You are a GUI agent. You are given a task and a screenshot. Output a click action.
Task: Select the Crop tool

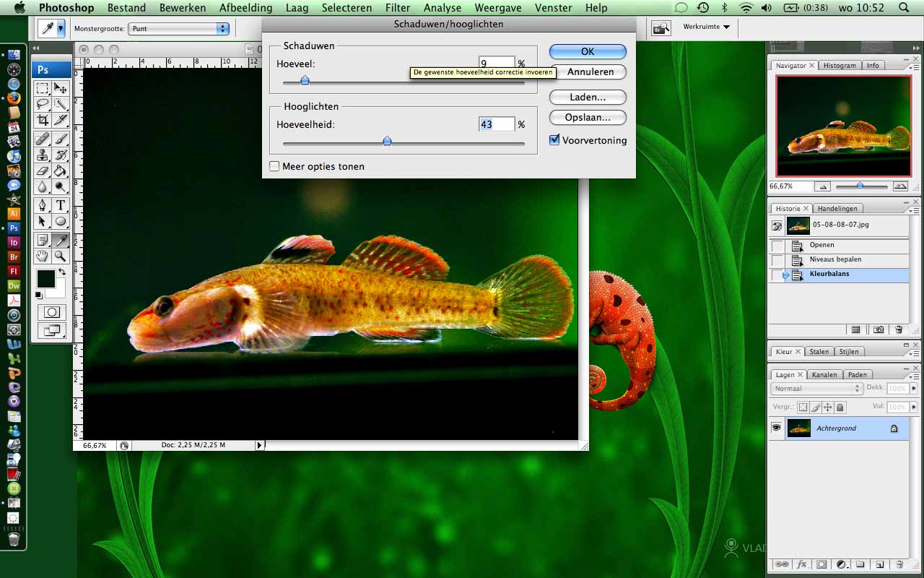point(43,120)
